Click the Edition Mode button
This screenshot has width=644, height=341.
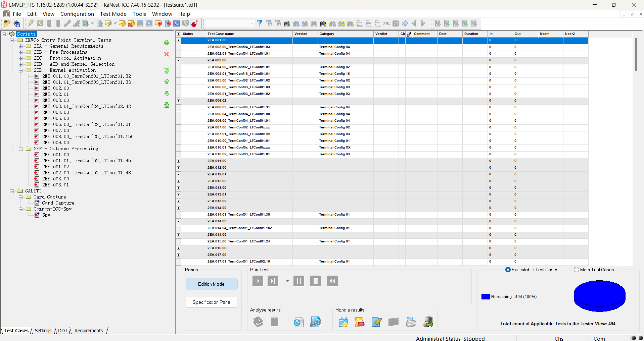click(211, 284)
